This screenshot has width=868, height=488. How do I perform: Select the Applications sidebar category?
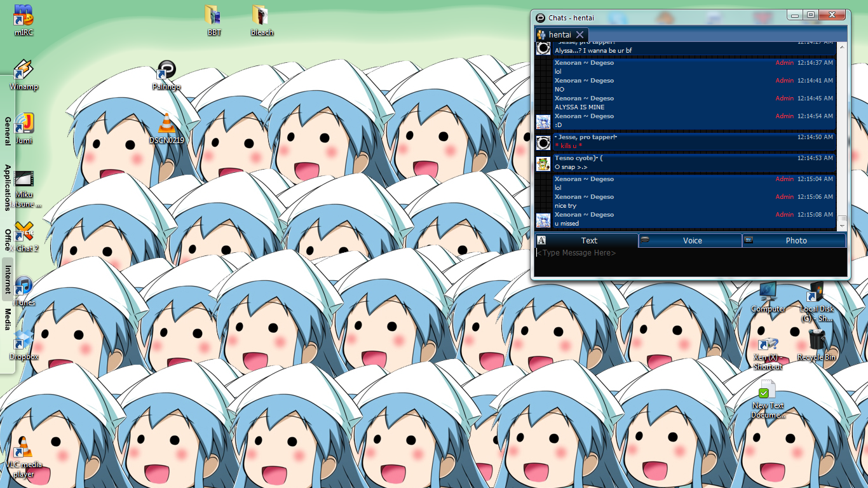8,187
